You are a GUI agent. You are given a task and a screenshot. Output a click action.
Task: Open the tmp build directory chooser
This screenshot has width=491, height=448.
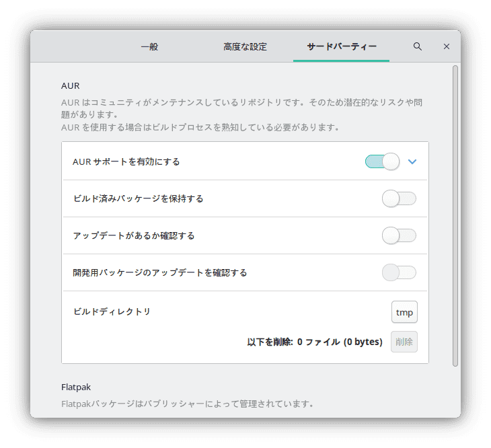pyautogui.click(x=404, y=312)
